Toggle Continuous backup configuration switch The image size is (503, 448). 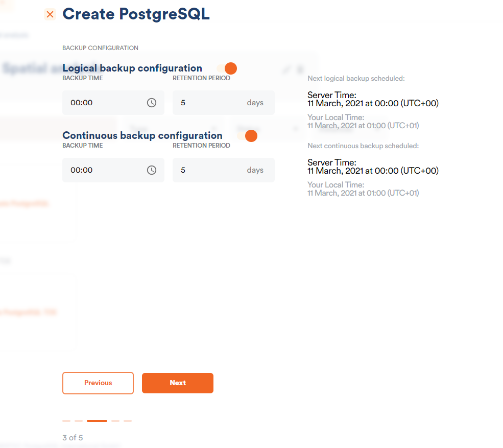[247, 136]
